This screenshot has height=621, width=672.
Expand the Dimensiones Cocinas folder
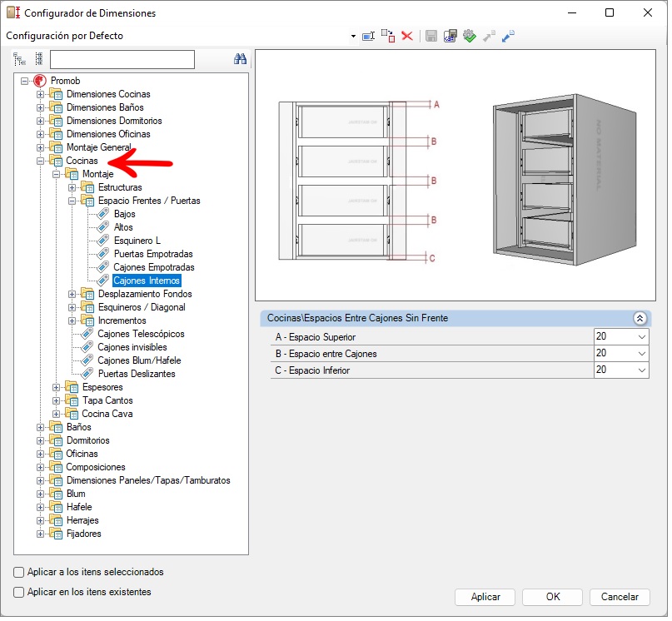[40, 94]
